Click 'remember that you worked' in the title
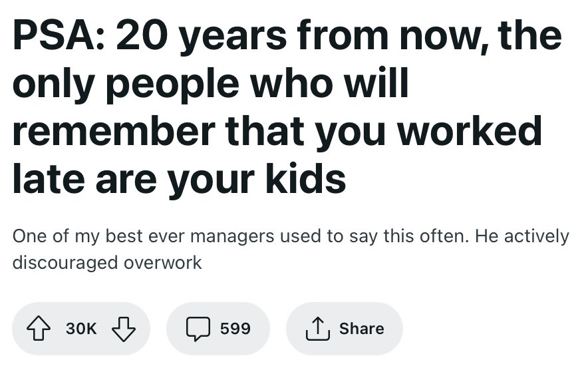588x370 pixels. tap(277, 131)
